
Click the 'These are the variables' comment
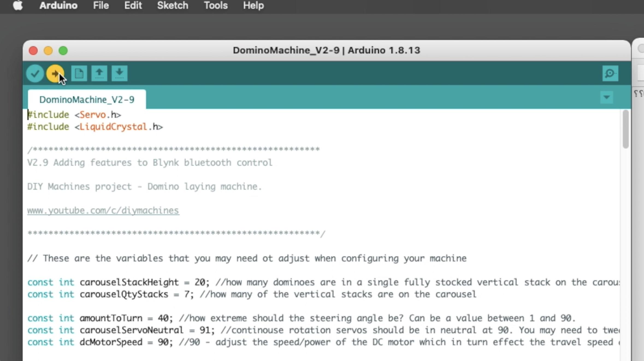point(247,258)
